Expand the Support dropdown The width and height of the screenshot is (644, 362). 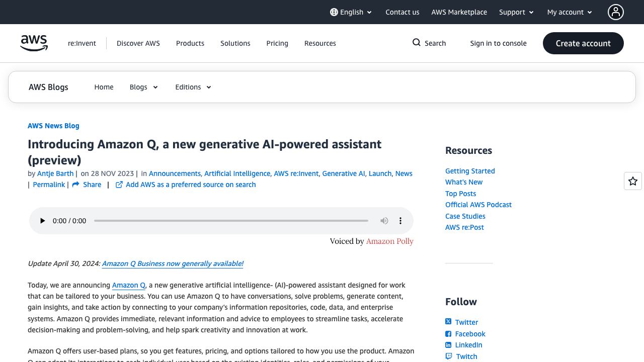[516, 12]
